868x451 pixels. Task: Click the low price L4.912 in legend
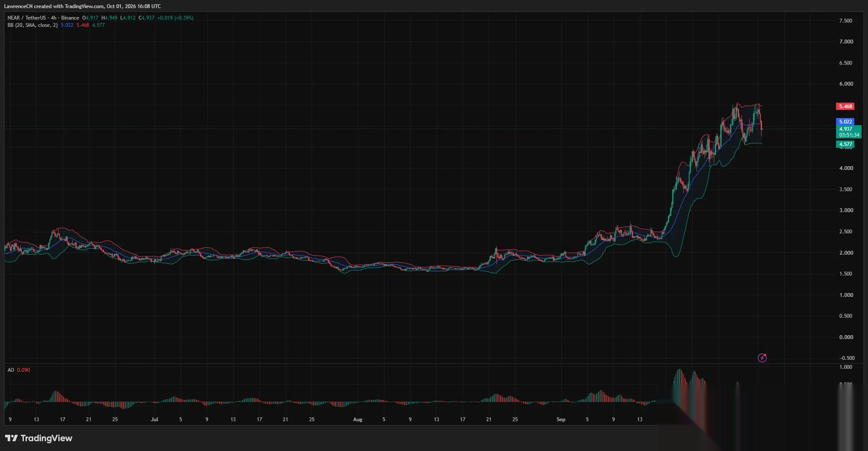(128, 18)
